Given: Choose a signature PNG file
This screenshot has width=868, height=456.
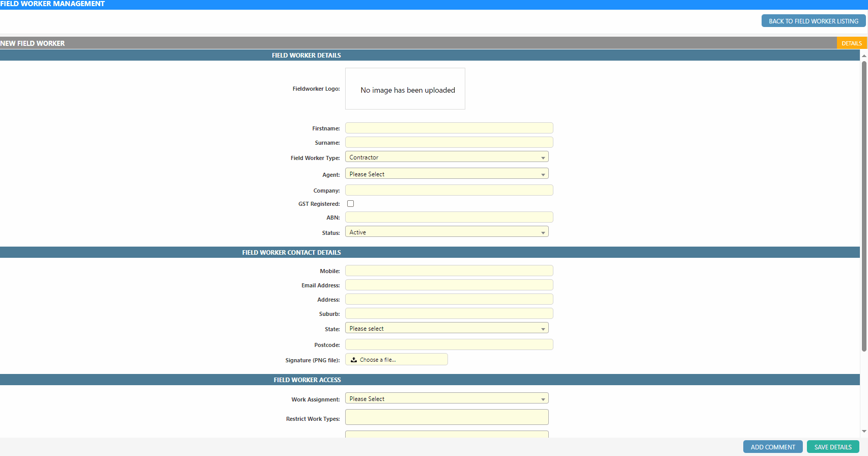Looking at the screenshot, I should tap(397, 360).
